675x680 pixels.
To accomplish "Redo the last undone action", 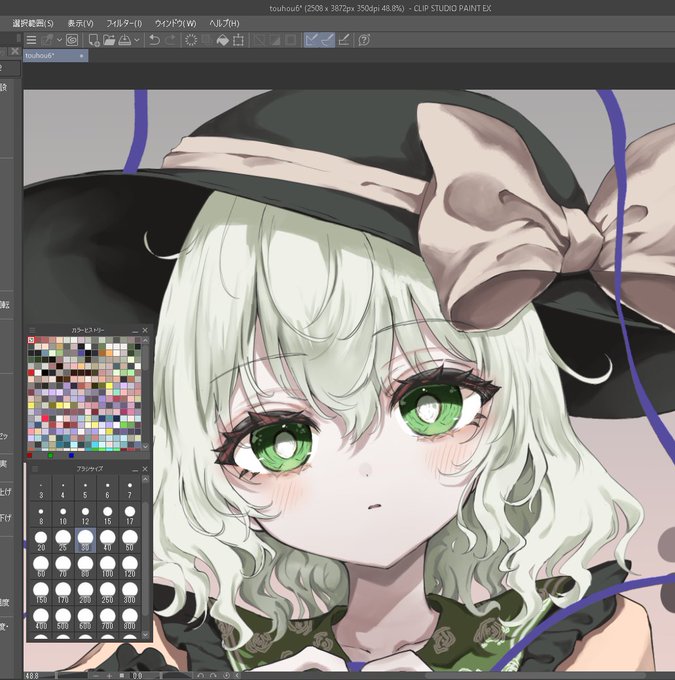I will pyautogui.click(x=171, y=40).
